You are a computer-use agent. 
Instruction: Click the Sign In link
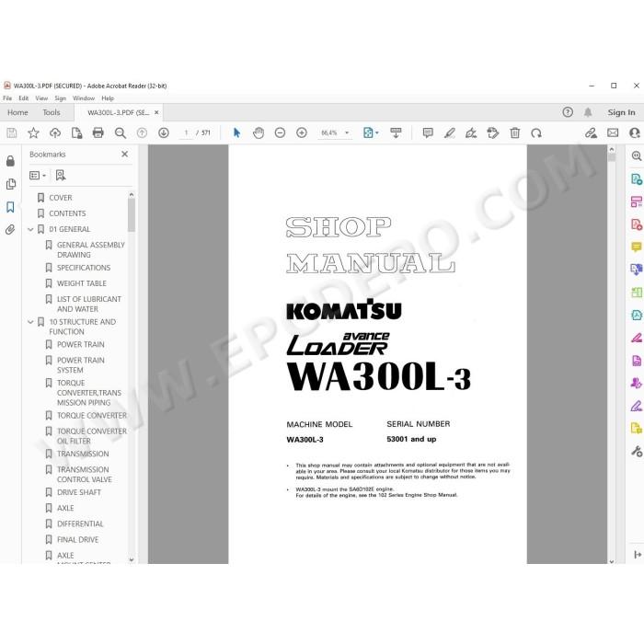click(x=621, y=112)
